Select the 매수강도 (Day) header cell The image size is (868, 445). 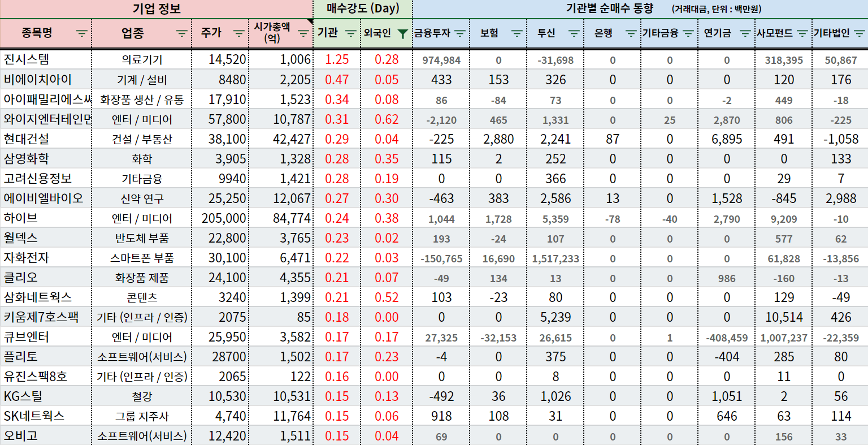(363, 9)
